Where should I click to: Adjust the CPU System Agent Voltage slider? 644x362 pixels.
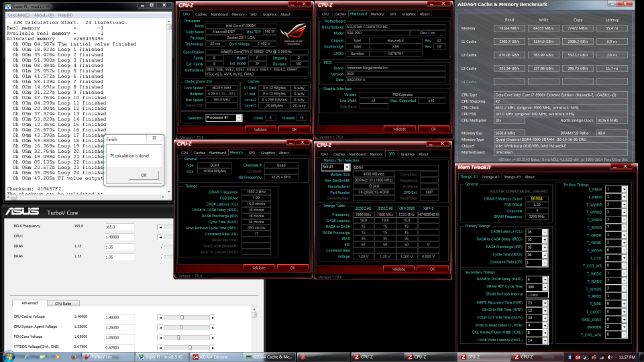coord(181,328)
